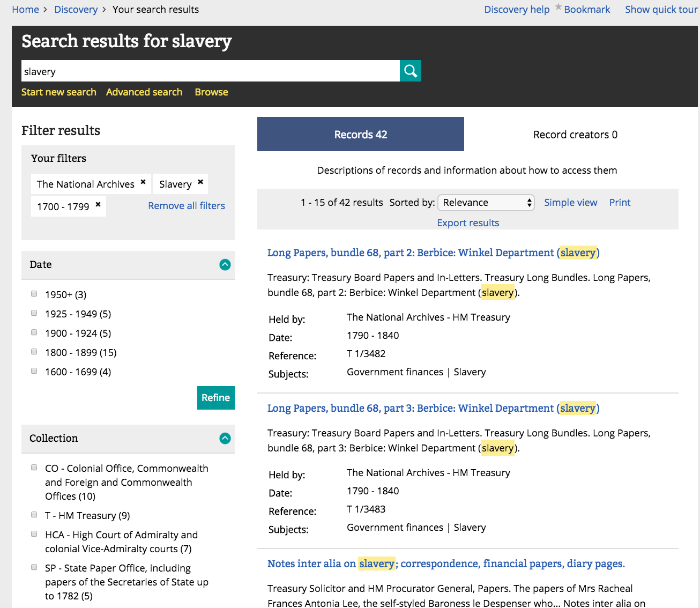Collapse the Date filter section

pos(225,265)
